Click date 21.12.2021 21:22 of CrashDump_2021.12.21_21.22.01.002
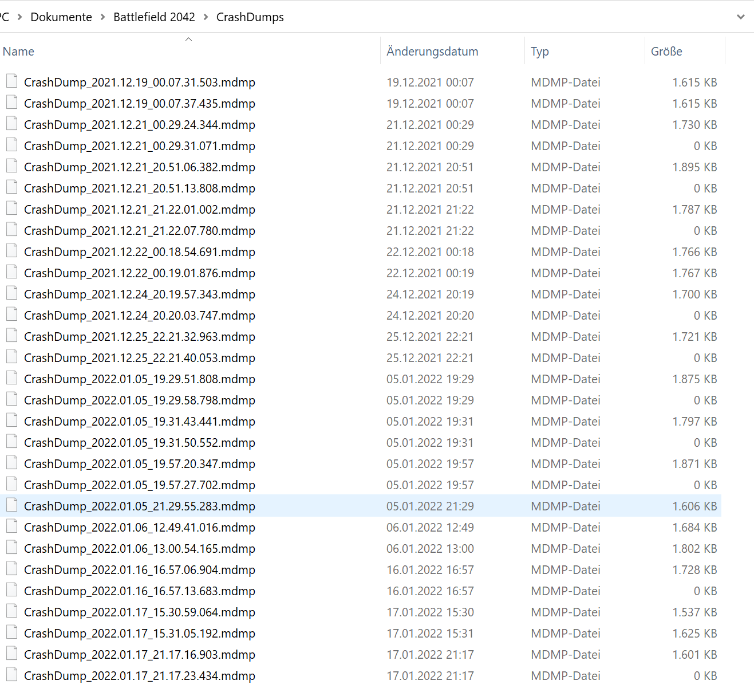The height and width of the screenshot is (700, 754). [x=430, y=209]
